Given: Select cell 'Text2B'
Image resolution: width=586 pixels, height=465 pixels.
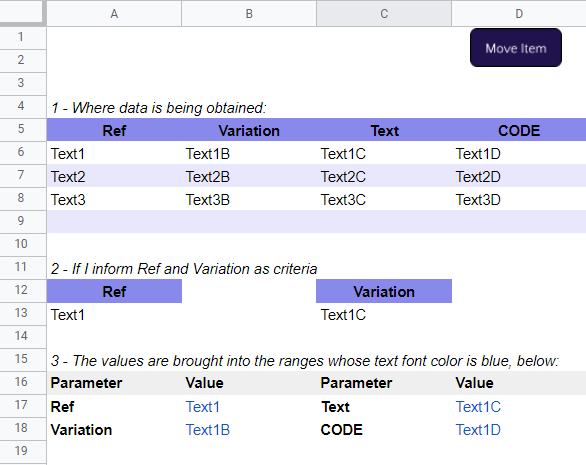Looking at the screenshot, I should click(249, 176).
